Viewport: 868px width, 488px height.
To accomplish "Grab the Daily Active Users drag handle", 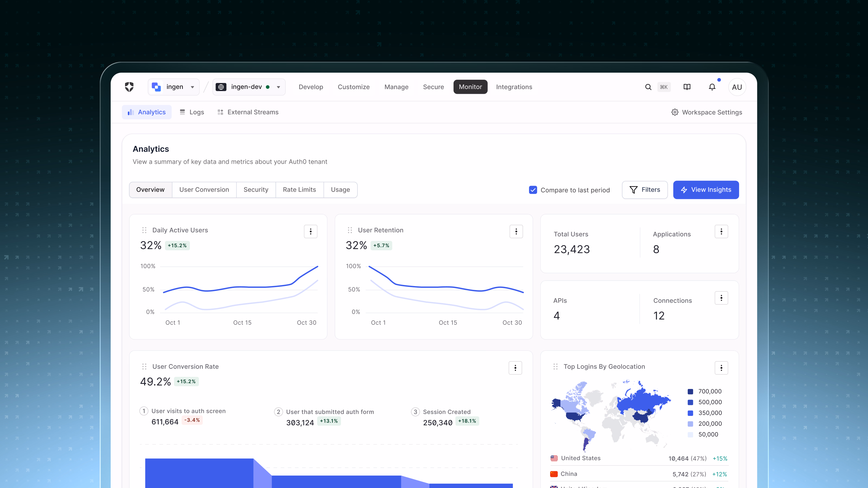I will [x=144, y=230].
